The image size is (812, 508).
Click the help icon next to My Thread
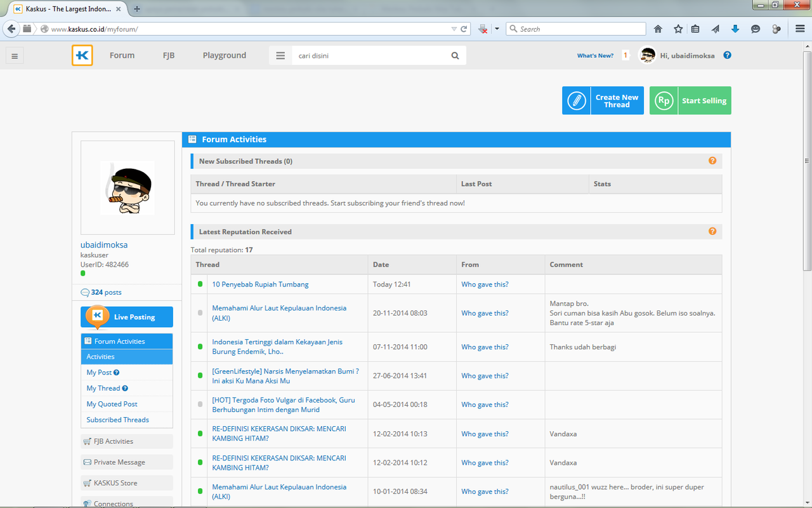click(125, 388)
